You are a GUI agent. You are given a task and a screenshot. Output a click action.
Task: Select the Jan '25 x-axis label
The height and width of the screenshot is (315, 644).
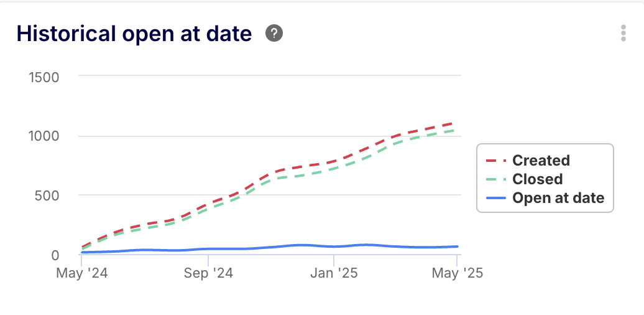pos(334,273)
